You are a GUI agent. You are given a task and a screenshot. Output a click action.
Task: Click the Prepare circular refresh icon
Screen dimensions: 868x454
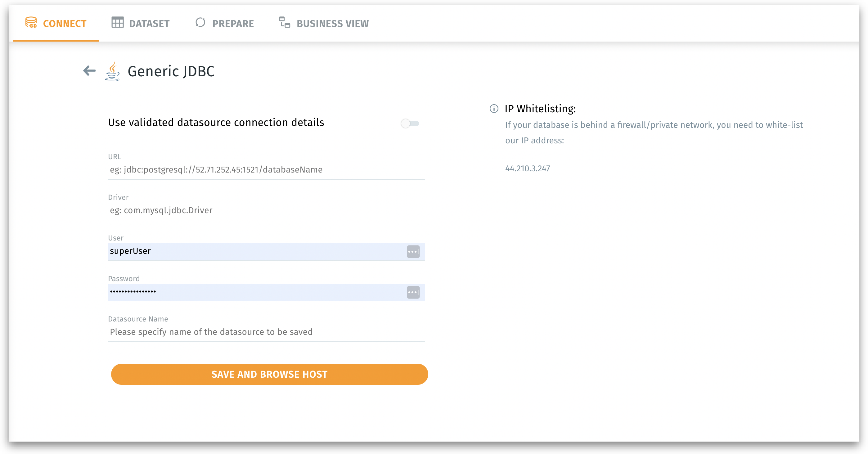click(x=200, y=23)
